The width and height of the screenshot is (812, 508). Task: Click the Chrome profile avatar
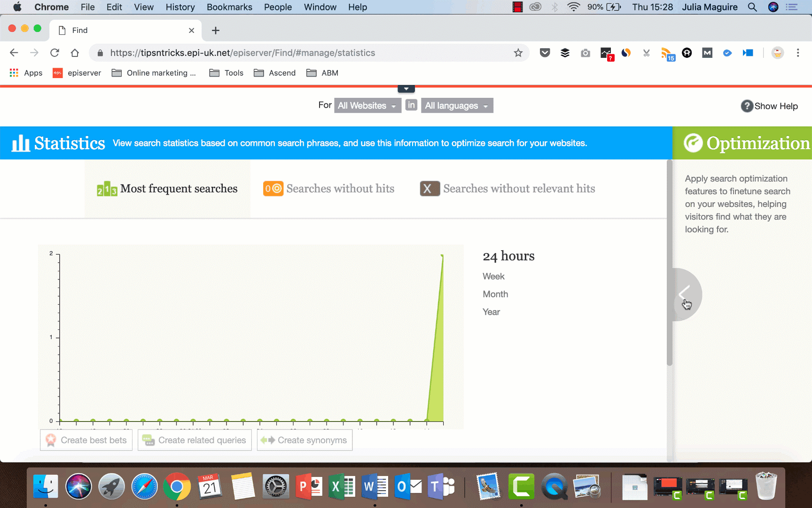pyautogui.click(x=778, y=53)
